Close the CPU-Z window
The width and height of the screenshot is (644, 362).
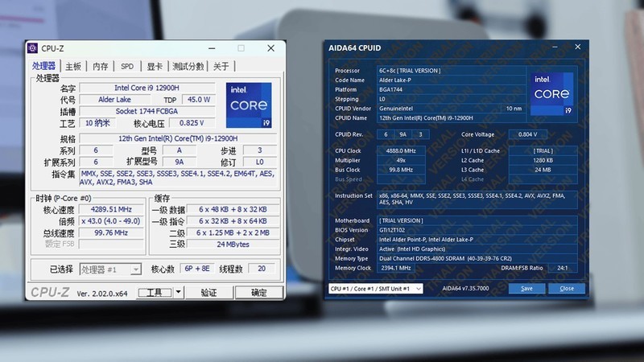click(271, 48)
